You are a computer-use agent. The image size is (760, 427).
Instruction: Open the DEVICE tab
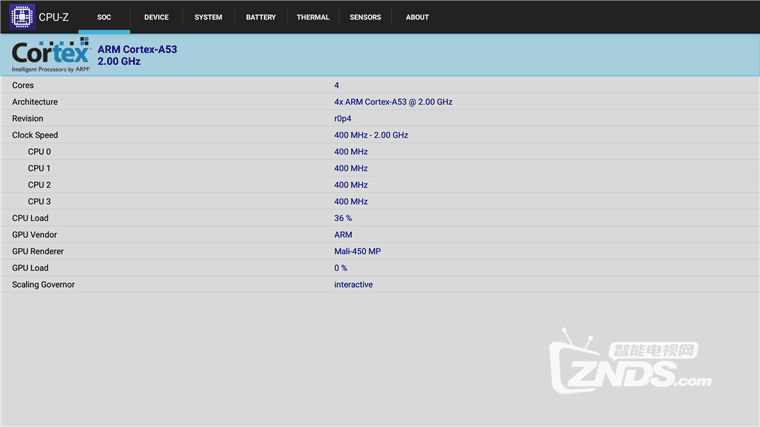156,17
